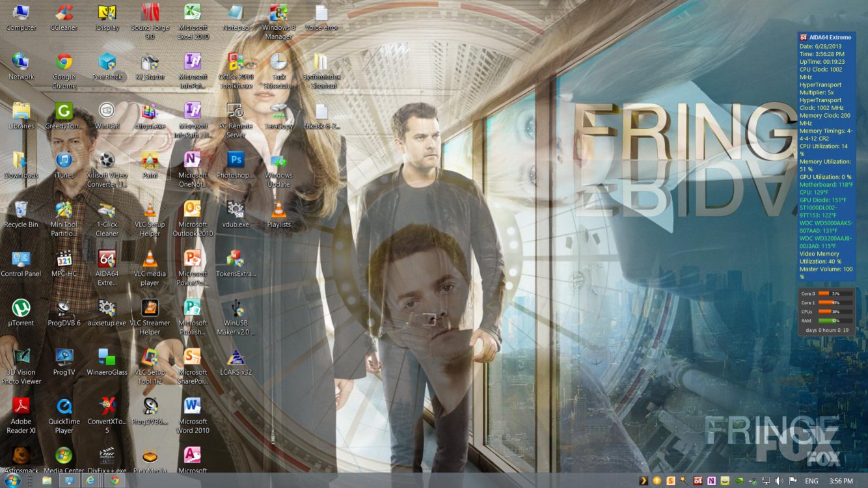Open the PeerBlock shortcut
868x488 pixels.
point(107,66)
